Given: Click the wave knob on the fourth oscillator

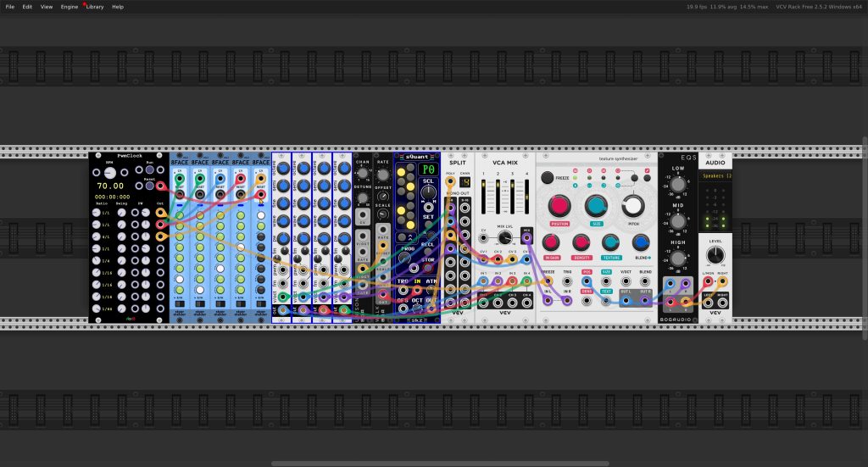Looking at the screenshot, I should (344, 221).
